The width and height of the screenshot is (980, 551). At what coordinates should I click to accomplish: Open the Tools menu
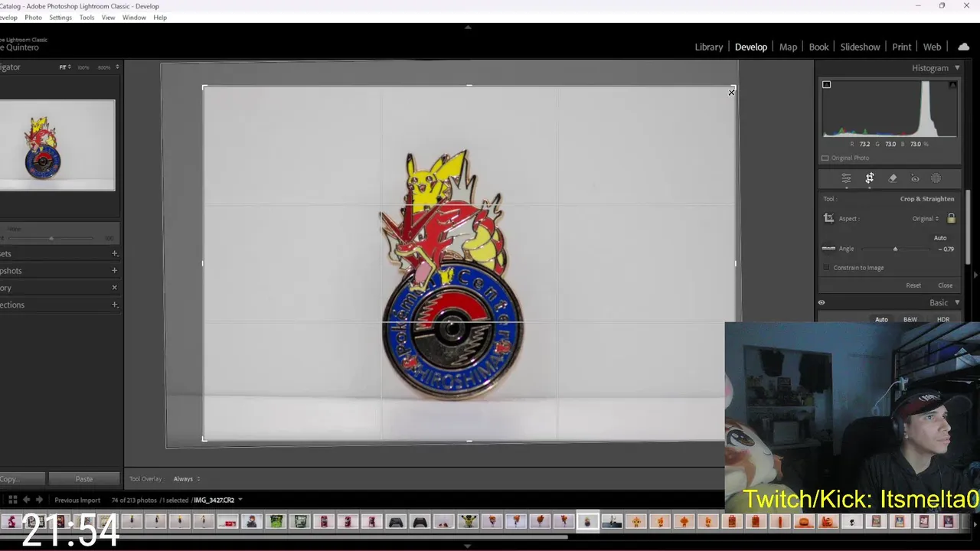click(87, 18)
